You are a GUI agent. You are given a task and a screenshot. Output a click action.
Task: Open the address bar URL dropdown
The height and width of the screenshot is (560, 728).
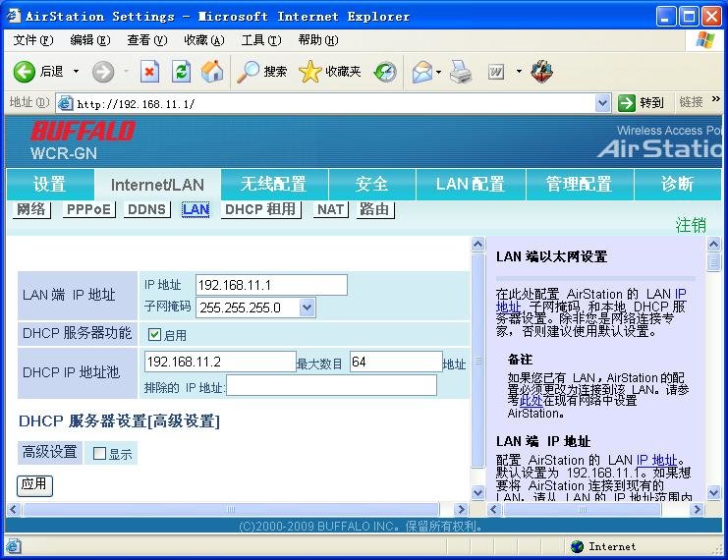[602, 103]
